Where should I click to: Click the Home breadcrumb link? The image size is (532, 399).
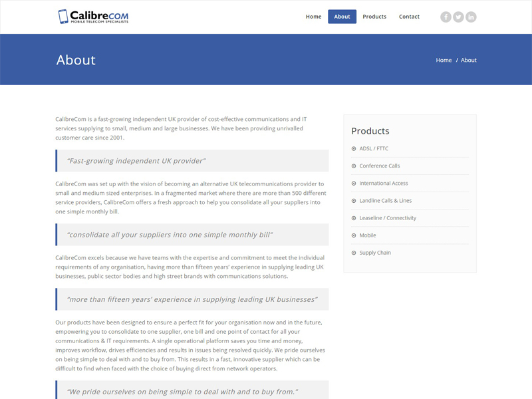[444, 60]
